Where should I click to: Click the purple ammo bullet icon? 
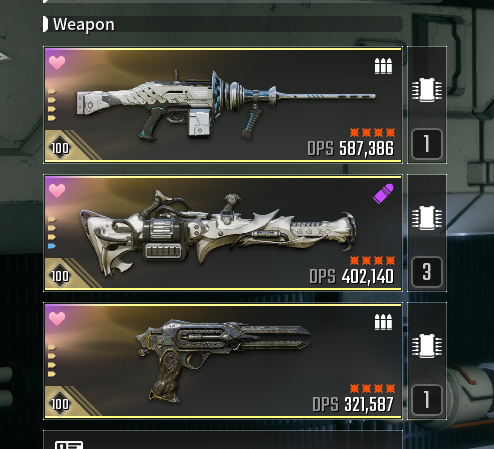tap(383, 194)
